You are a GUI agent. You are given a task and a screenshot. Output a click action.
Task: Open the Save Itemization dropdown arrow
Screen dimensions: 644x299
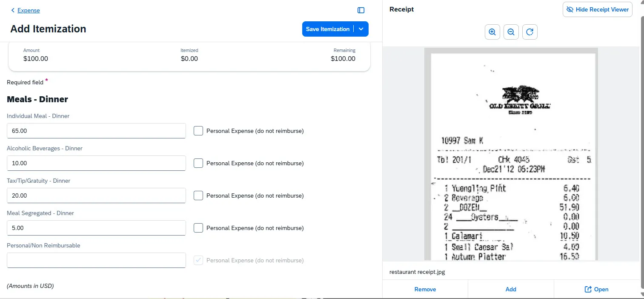coord(361,29)
